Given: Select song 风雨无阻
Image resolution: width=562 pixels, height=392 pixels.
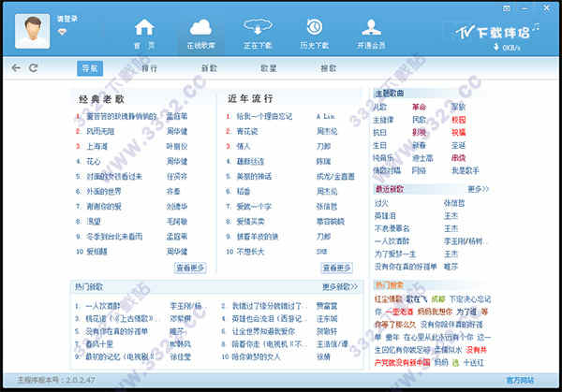Looking at the screenshot, I should [x=100, y=131].
